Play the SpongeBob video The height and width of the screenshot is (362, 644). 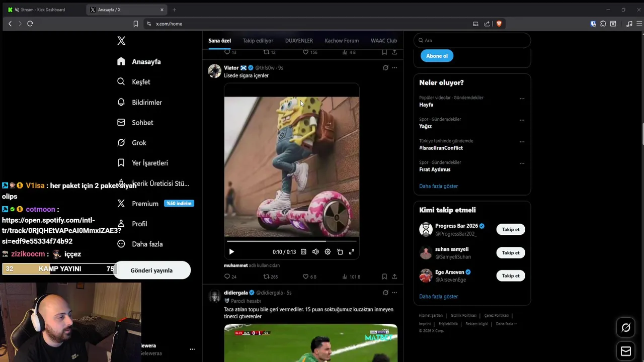point(231,252)
